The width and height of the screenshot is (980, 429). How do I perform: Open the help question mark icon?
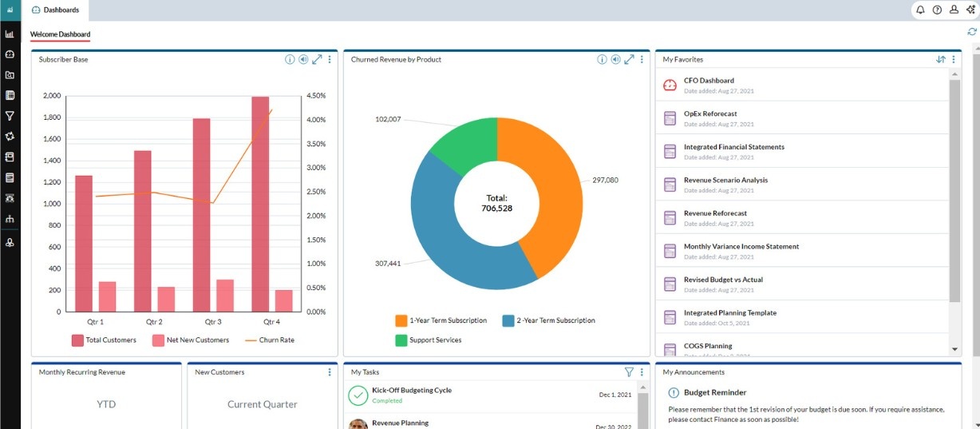(x=937, y=10)
